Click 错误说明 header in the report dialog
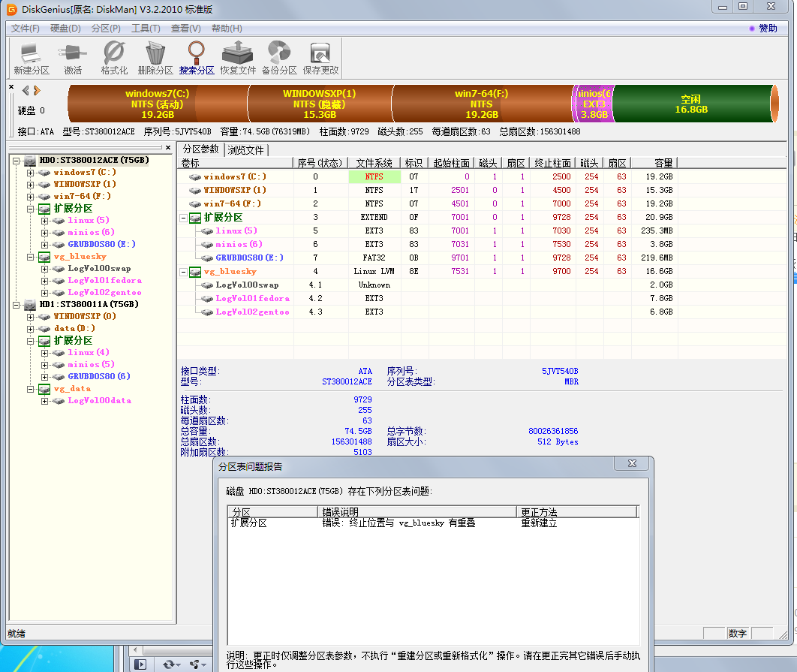Screen dimensions: 797x672 click(417, 512)
